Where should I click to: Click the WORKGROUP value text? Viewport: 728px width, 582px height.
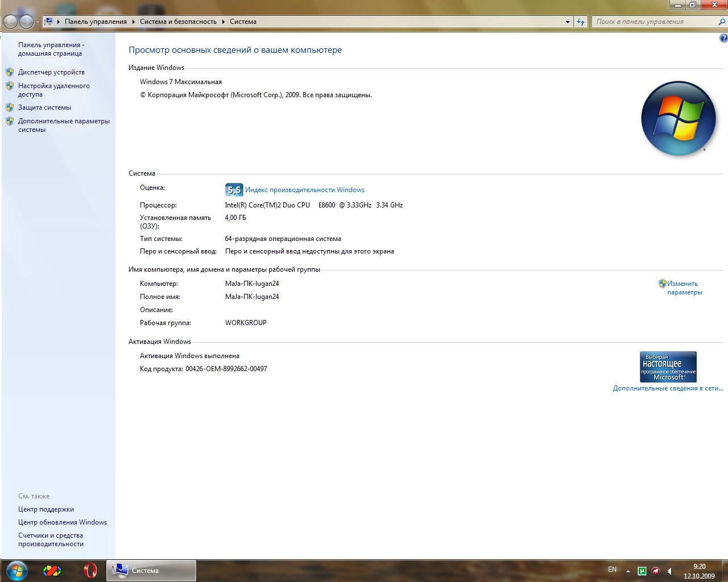[x=246, y=323]
